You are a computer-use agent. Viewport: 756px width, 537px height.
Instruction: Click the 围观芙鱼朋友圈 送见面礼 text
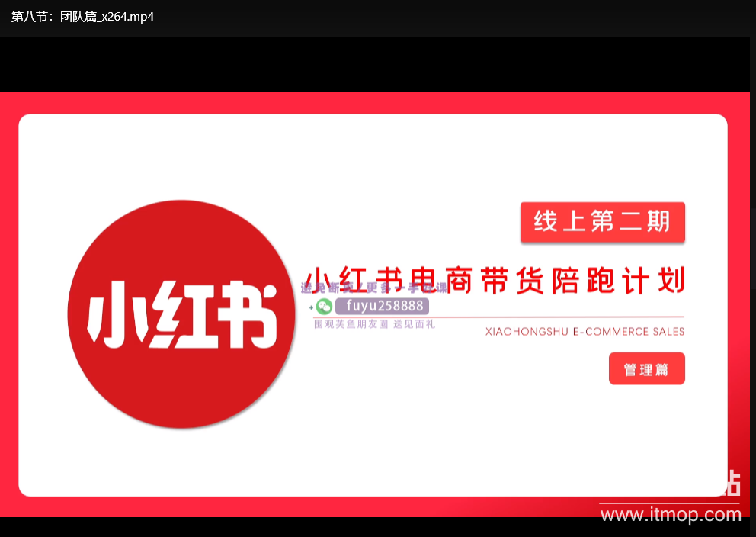click(x=374, y=324)
